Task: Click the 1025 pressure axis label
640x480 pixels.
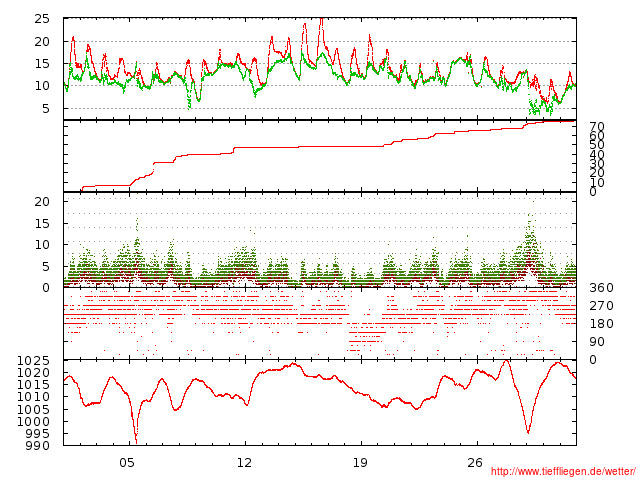Action: (x=33, y=360)
